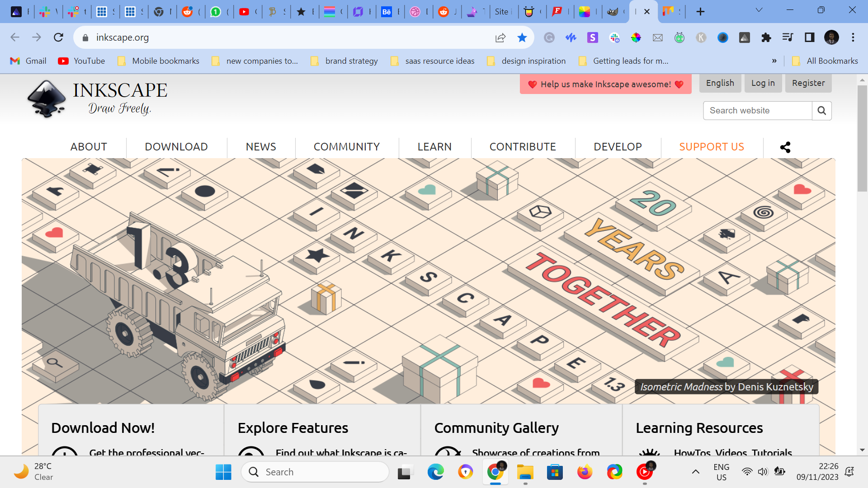Bookmark star icon in address bar
This screenshot has width=868, height=488.
[x=522, y=38]
